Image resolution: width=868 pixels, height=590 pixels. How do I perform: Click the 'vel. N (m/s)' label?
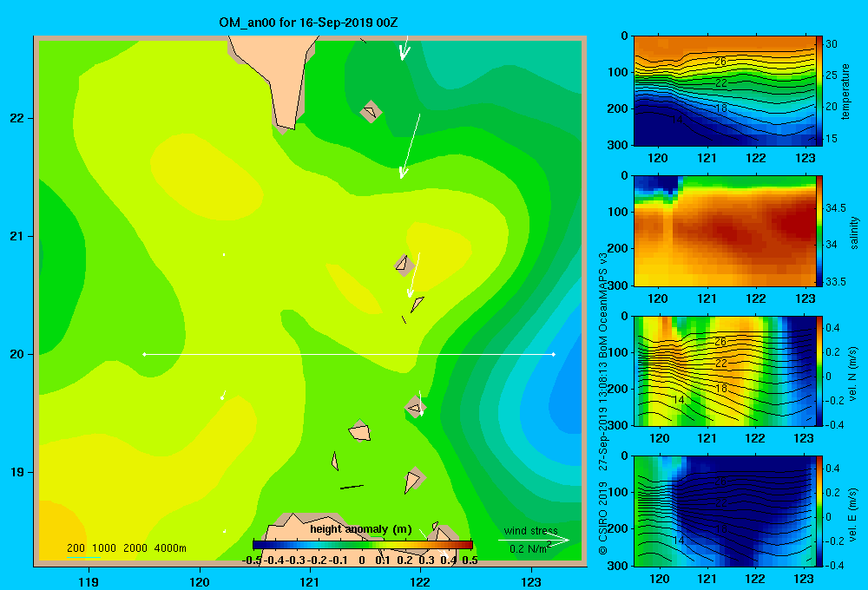coord(853,374)
